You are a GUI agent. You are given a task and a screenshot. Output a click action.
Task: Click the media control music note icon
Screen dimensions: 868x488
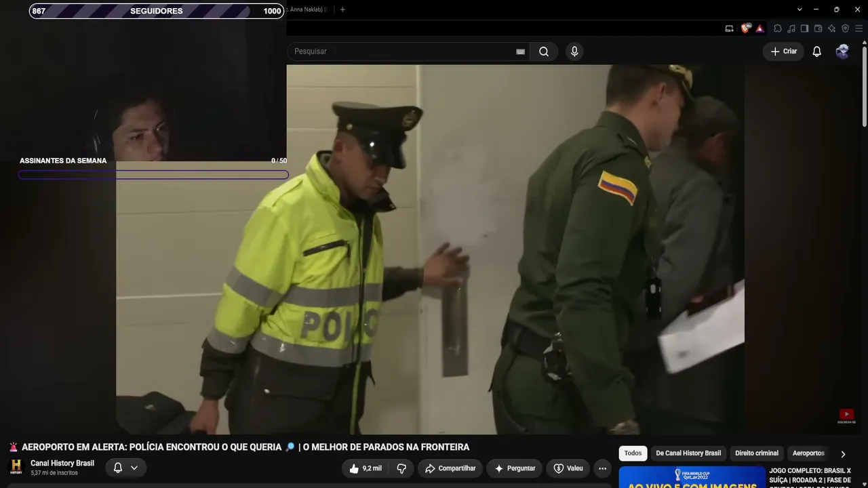coord(791,28)
